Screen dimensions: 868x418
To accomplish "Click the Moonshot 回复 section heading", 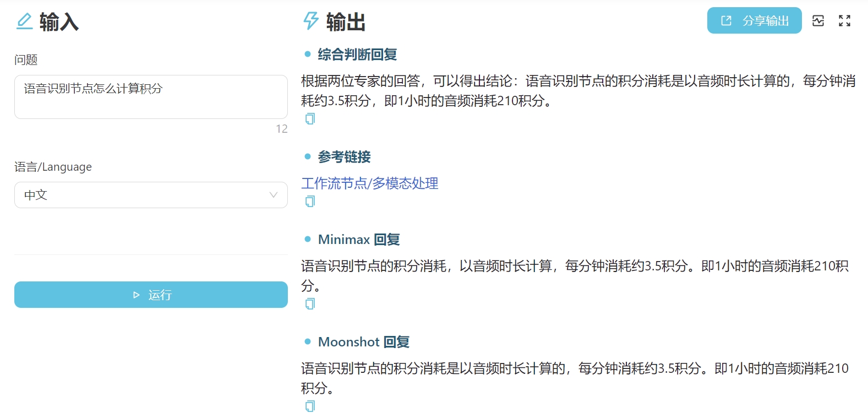I will coord(364,342).
